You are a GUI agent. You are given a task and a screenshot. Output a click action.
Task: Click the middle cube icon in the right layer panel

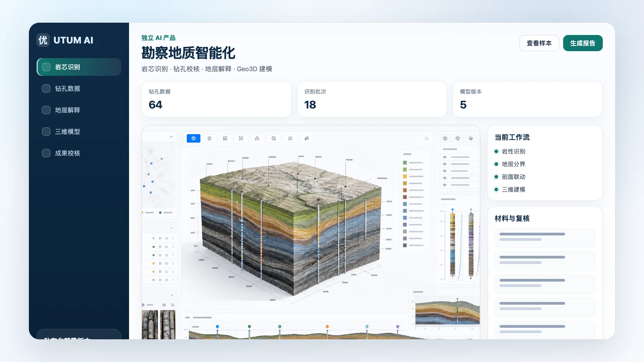(x=458, y=138)
